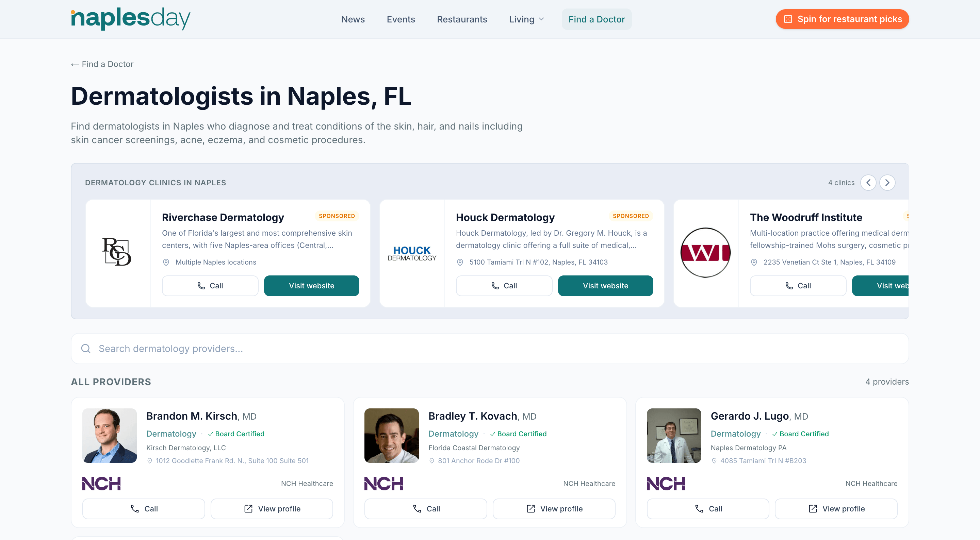Open Riverchase Dermatology clinic title
This screenshot has height=540, width=980.
pos(223,218)
